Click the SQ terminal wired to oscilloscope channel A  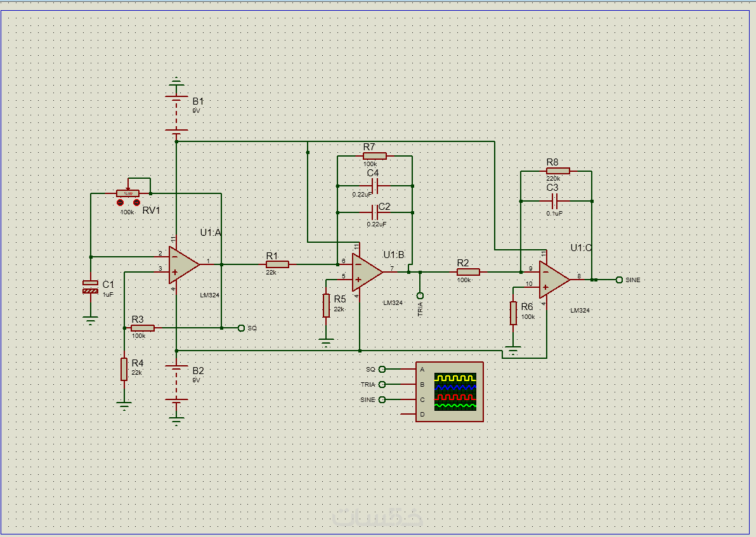382,369
